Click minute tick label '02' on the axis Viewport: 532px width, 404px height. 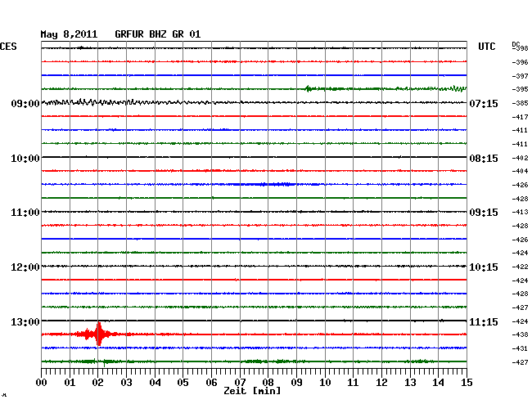pos(97,383)
